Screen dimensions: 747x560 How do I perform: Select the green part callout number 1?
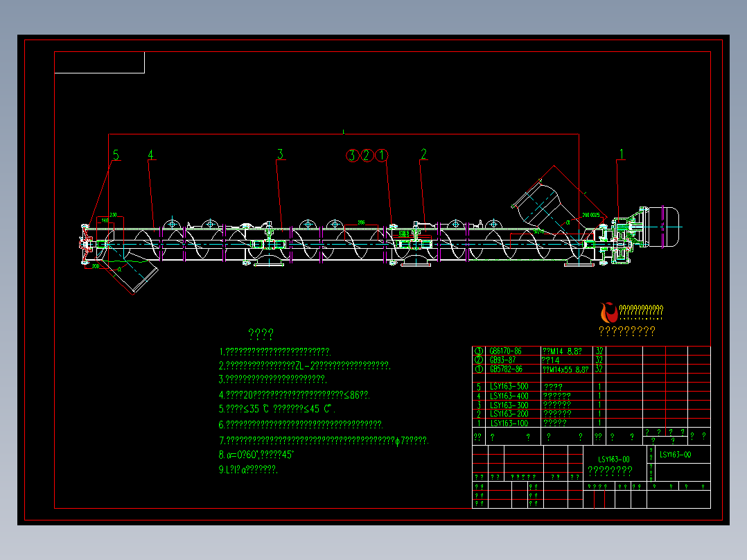pyautogui.click(x=621, y=154)
